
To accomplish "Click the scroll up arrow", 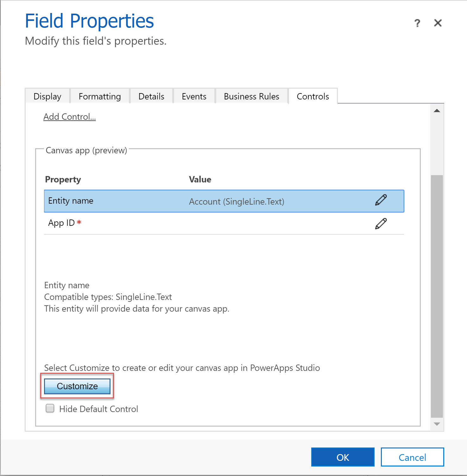I will [x=437, y=111].
